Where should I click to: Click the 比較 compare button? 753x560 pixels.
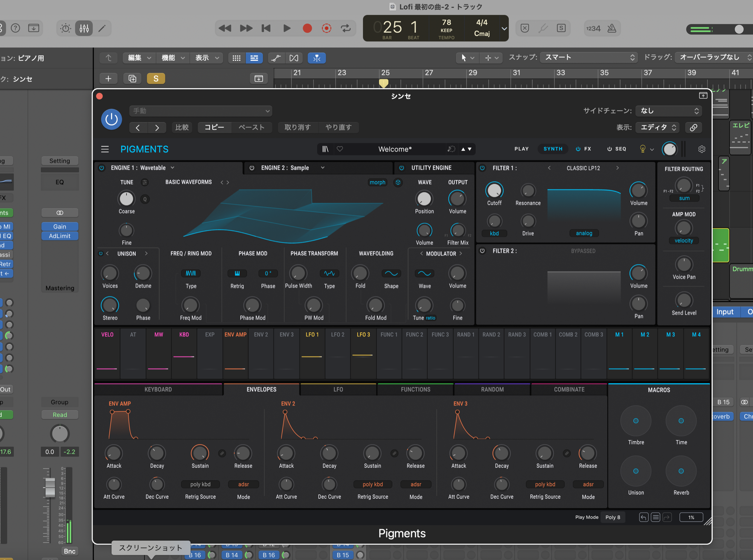182,128
